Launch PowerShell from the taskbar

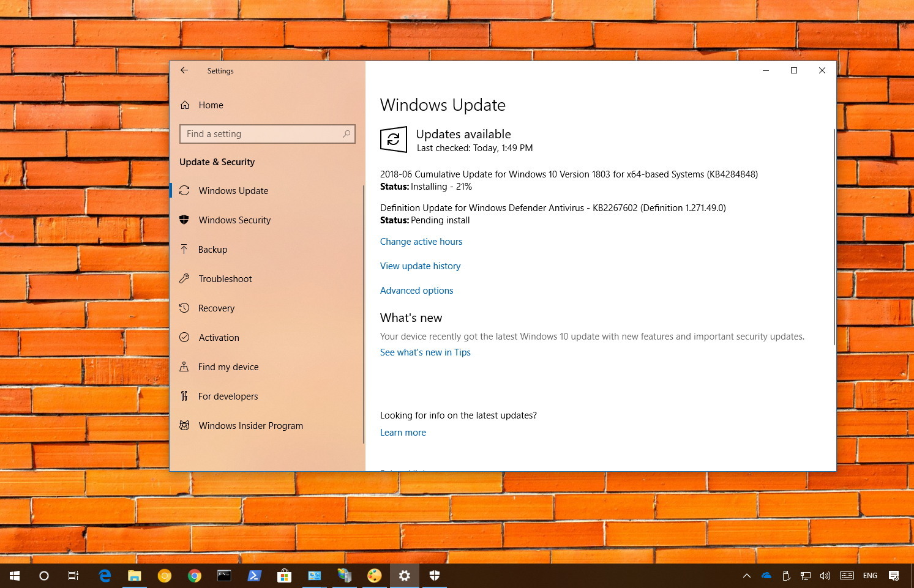(254, 575)
